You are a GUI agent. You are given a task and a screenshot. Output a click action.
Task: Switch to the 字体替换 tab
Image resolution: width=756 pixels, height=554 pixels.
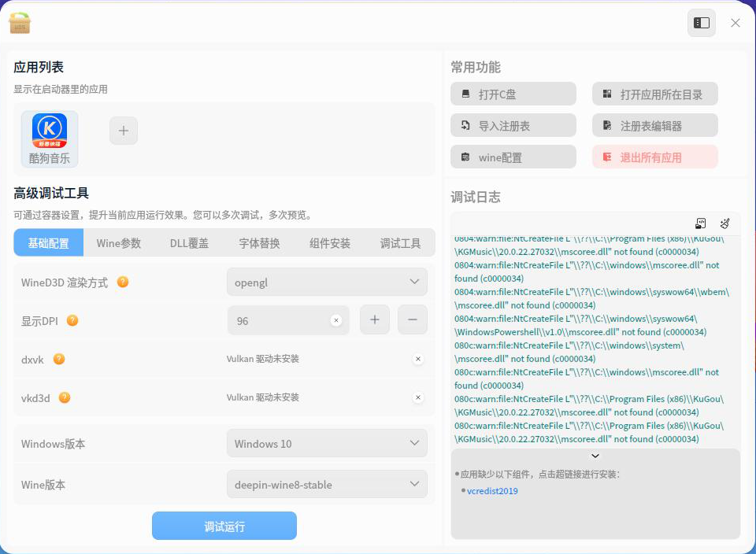click(259, 243)
